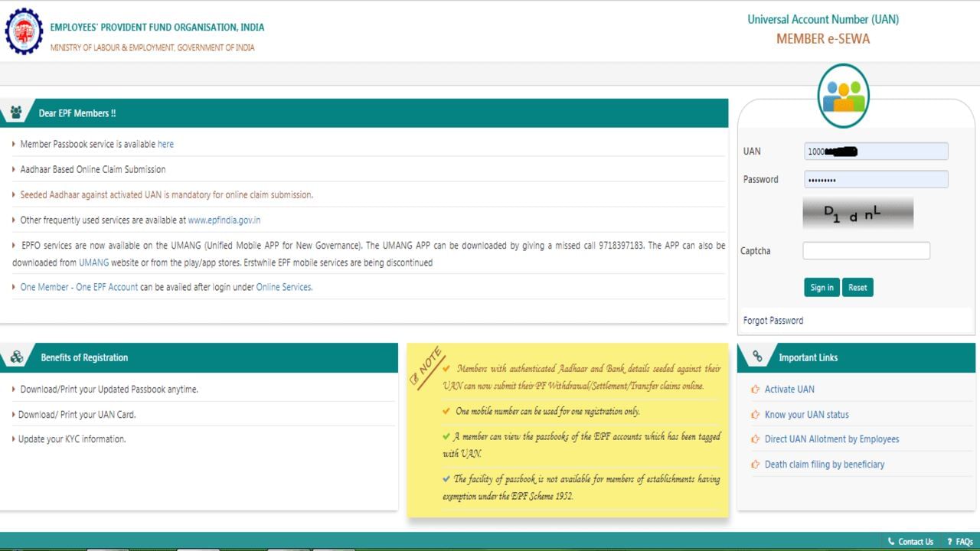
Task: Click the Download/ Print your UAN Card text
Action: [x=77, y=415]
